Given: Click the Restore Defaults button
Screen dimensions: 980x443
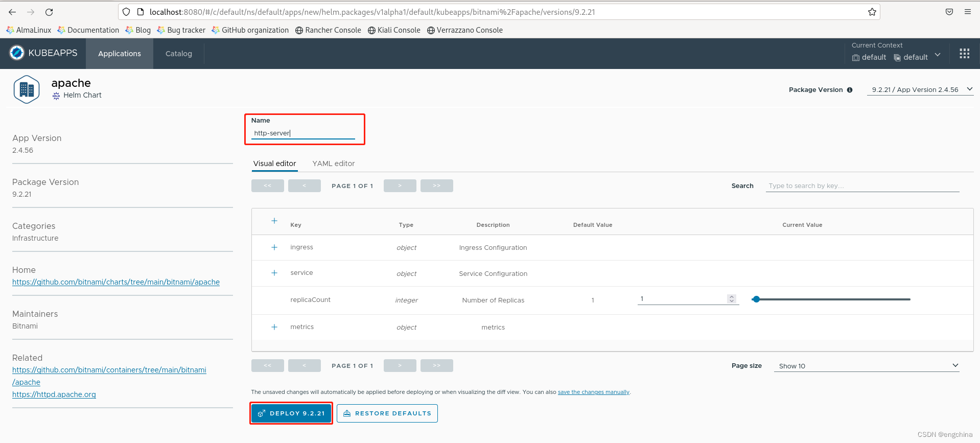Looking at the screenshot, I should coord(387,413).
